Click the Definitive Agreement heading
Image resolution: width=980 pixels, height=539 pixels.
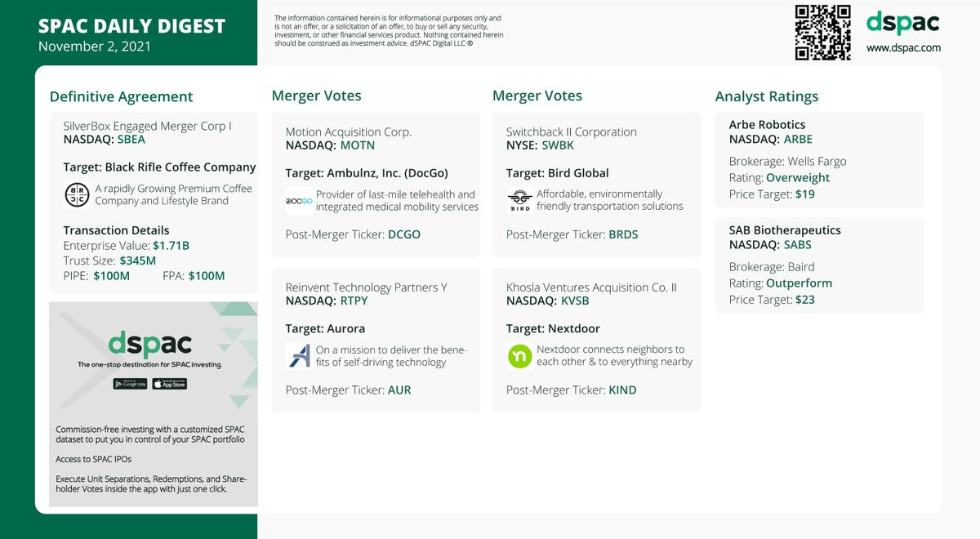(122, 96)
